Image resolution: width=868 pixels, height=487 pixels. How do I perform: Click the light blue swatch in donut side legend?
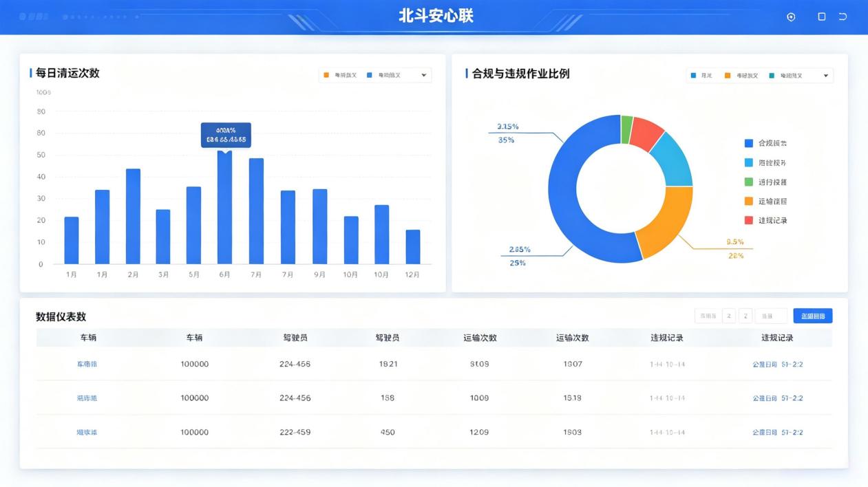(749, 163)
